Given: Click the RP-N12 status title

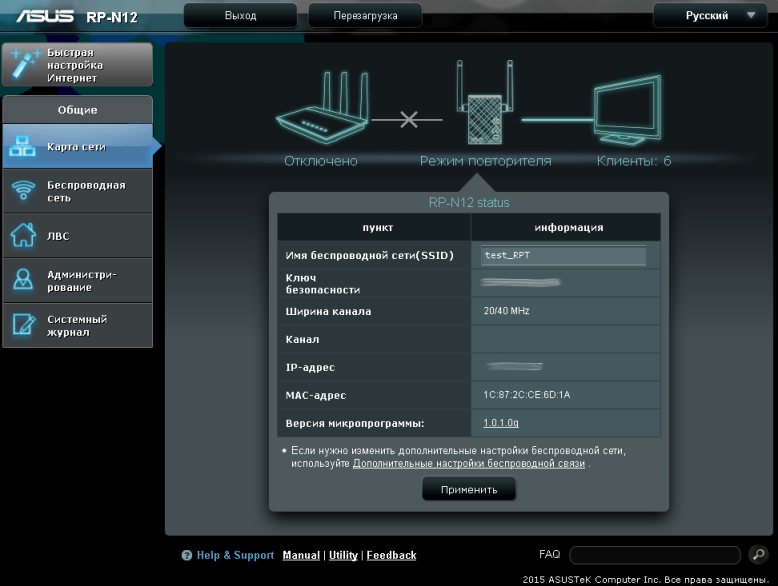Looking at the screenshot, I should 469,202.
